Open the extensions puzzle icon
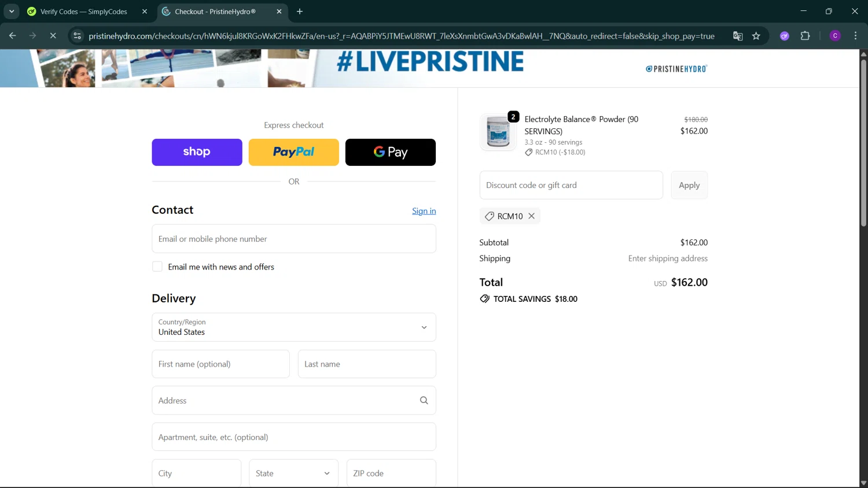 [x=805, y=36]
